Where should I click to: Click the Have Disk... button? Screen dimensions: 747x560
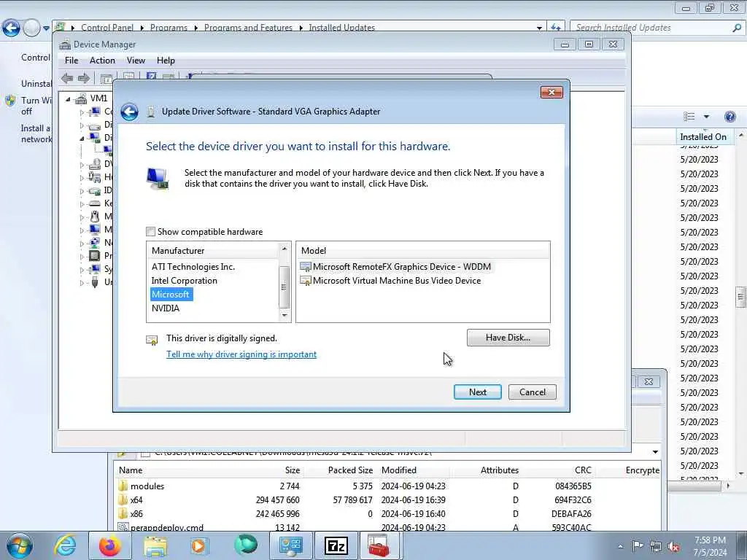click(x=508, y=338)
